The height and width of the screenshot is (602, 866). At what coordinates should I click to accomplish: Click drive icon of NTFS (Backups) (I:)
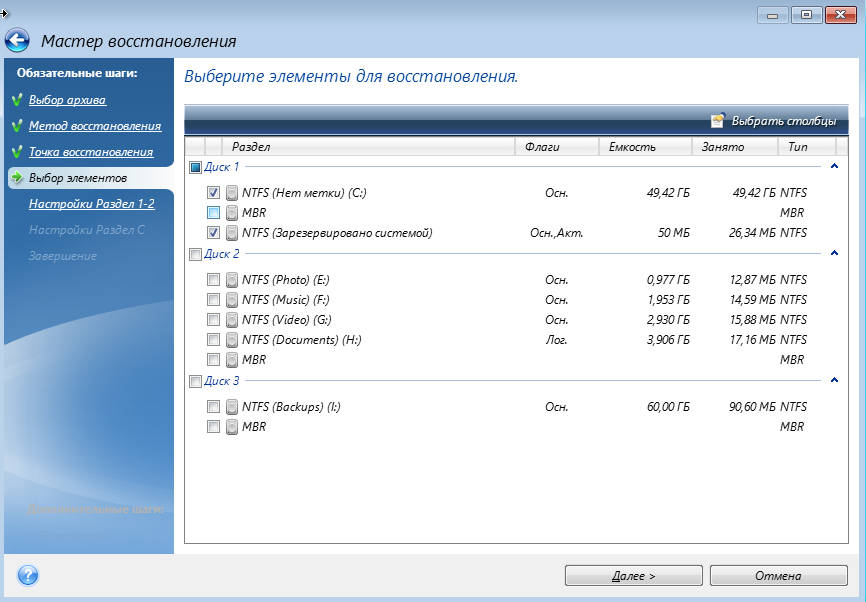232,407
